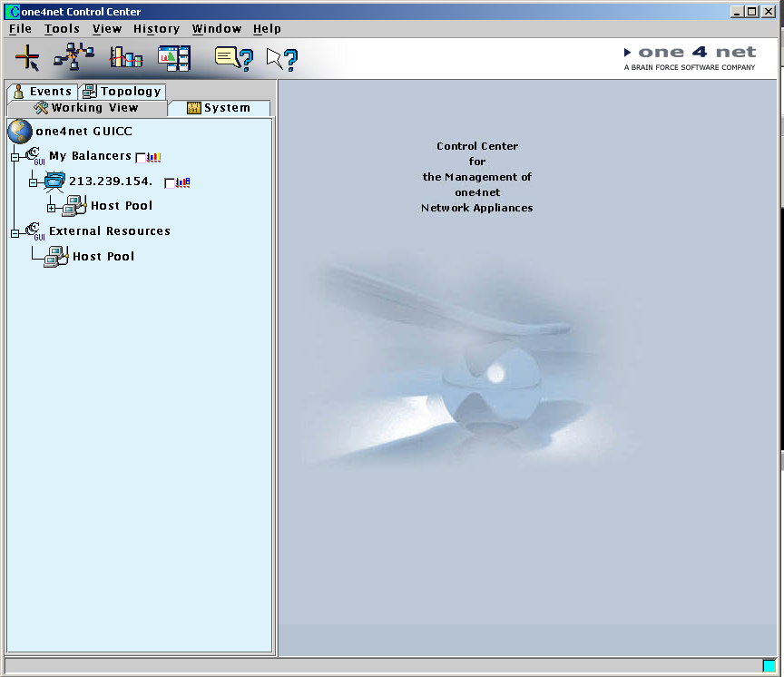Click the chart icon beside My Balancers
This screenshot has height=677, width=784.
pos(153,158)
